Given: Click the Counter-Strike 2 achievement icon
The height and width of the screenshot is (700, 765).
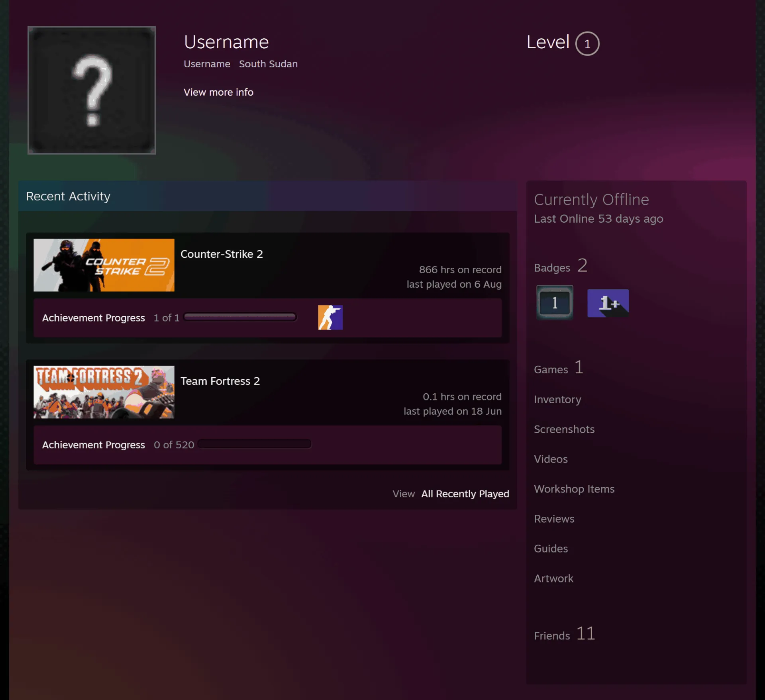Looking at the screenshot, I should [330, 318].
